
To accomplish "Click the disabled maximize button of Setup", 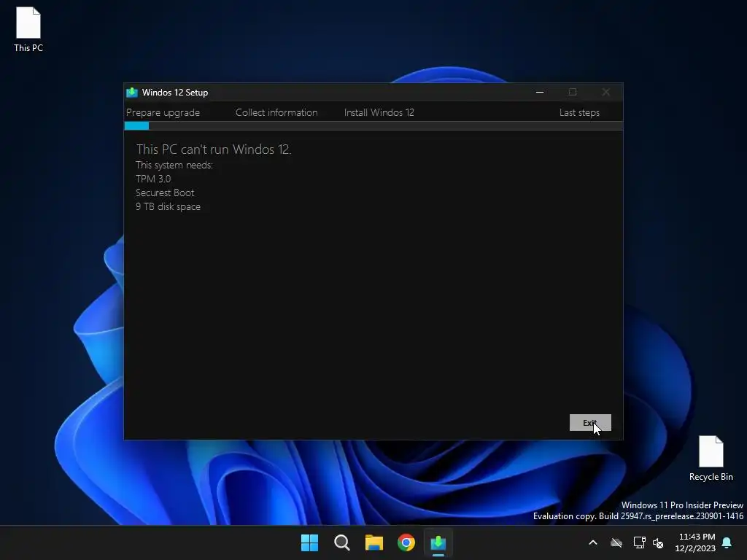I will tap(573, 92).
